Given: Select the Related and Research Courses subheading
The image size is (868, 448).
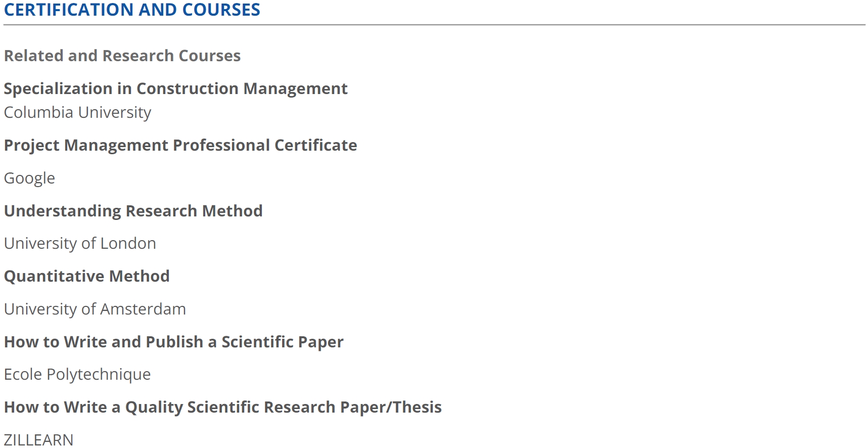Looking at the screenshot, I should point(122,56).
